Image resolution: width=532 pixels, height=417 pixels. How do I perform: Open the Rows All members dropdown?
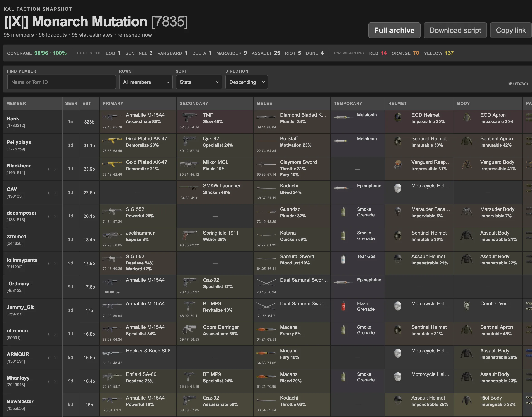click(x=146, y=82)
